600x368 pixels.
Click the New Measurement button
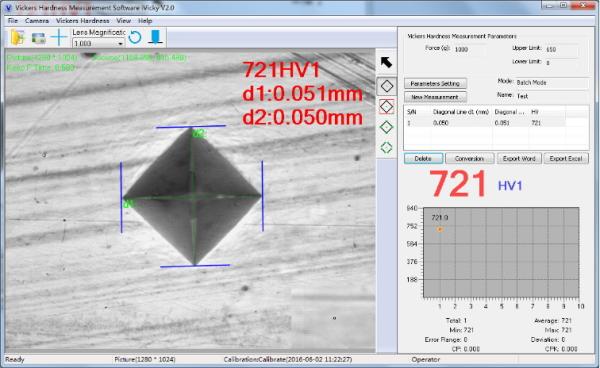click(x=435, y=97)
